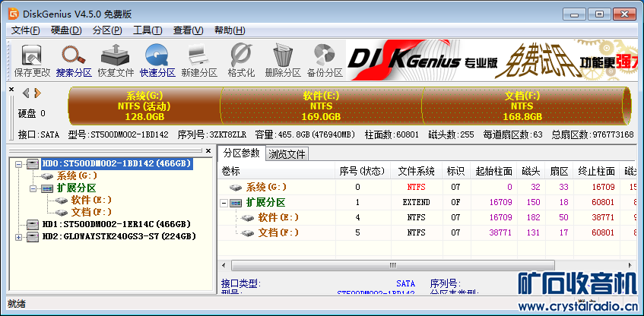Viewport: 644px width, 316px height.
Task: Select the 软件(E:) 169.0GB partition bar segment
Action: tap(321, 106)
